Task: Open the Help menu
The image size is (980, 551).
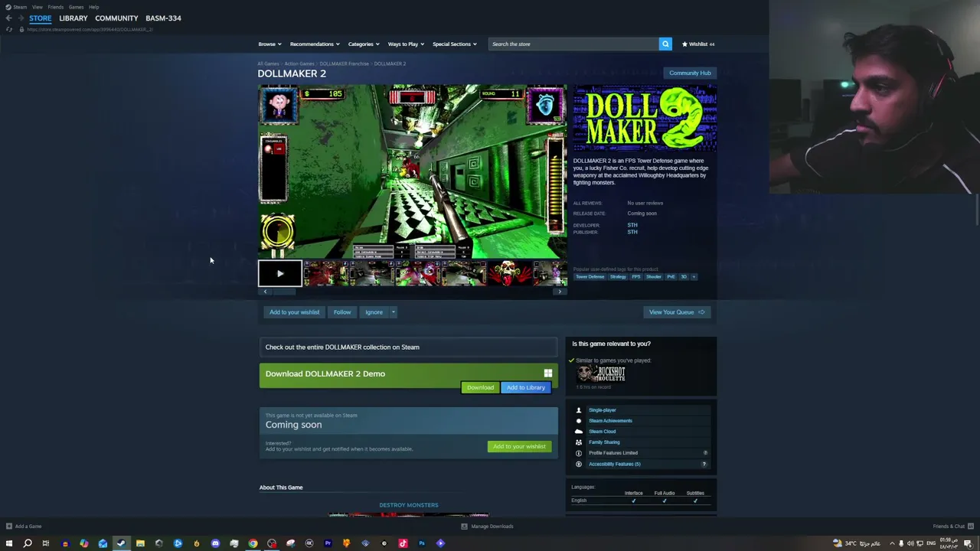Action: tap(93, 7)
